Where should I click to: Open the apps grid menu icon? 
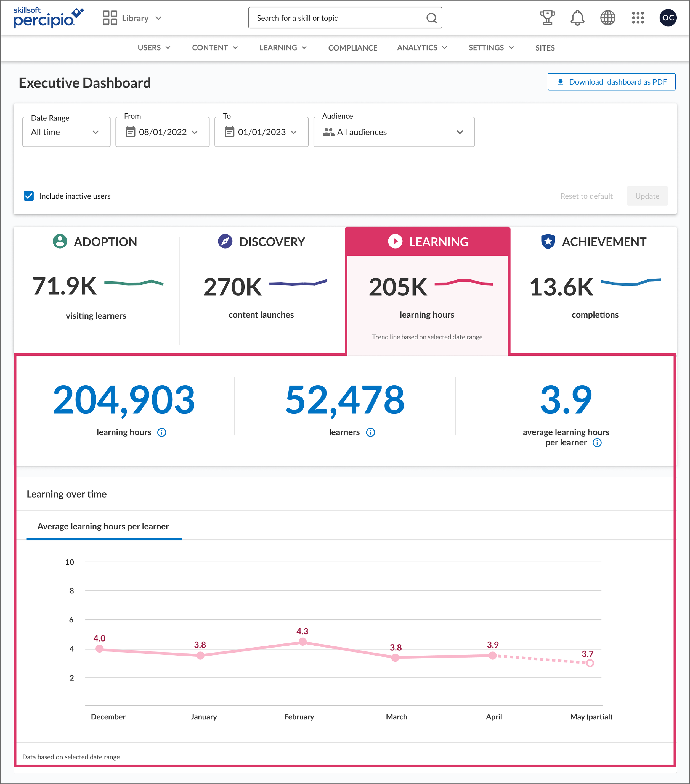[x=638, y=18]
